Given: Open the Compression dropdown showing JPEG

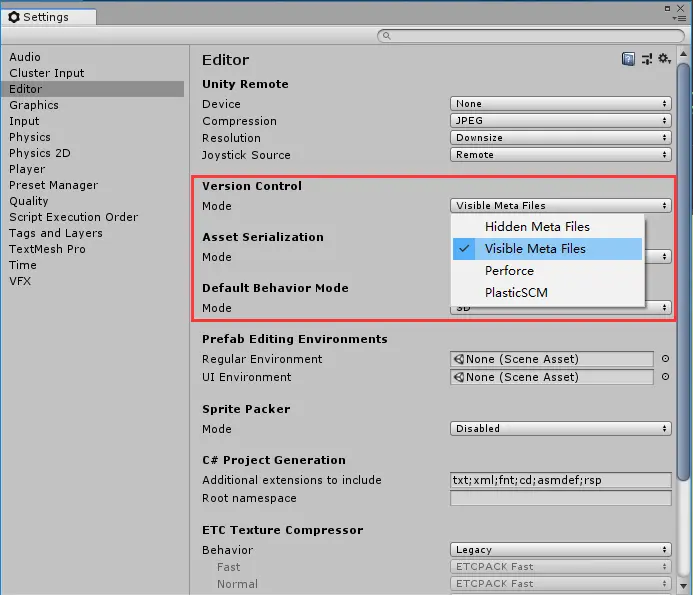Looking at the screenshot, I should (x=560, y=120).
